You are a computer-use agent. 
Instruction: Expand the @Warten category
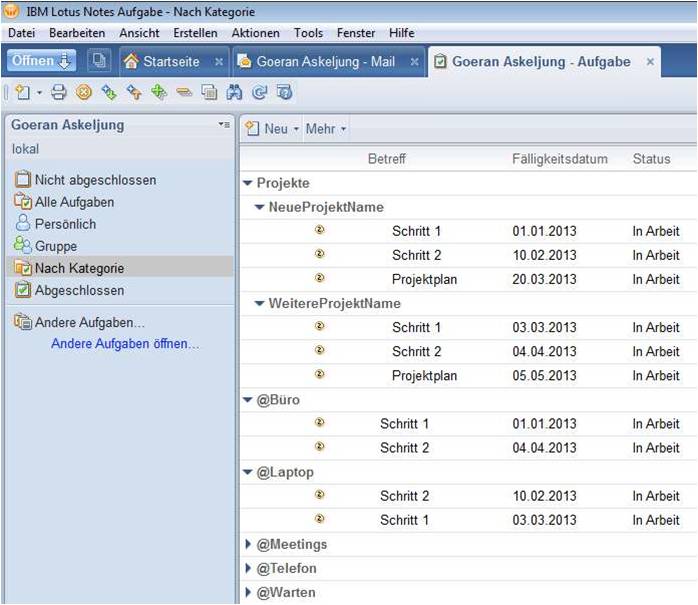(x=248, y=592)
